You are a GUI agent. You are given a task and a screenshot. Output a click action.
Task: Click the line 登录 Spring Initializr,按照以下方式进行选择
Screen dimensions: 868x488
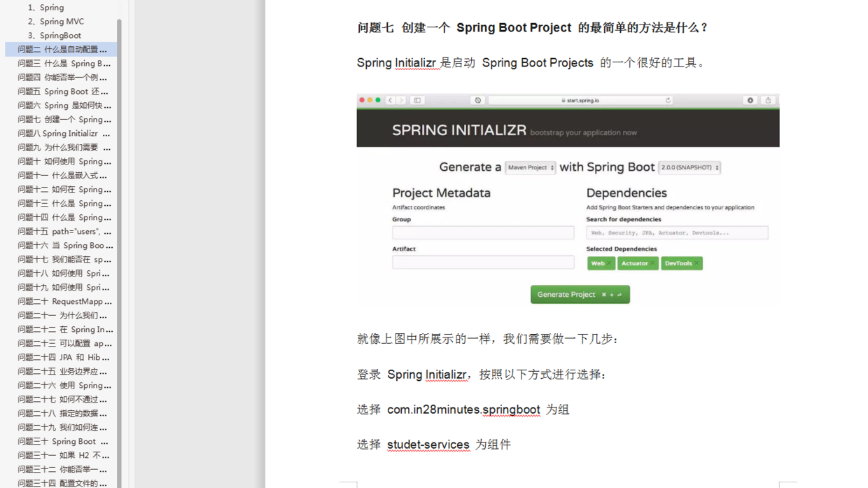pyautogui.click(x=482, y=375)
